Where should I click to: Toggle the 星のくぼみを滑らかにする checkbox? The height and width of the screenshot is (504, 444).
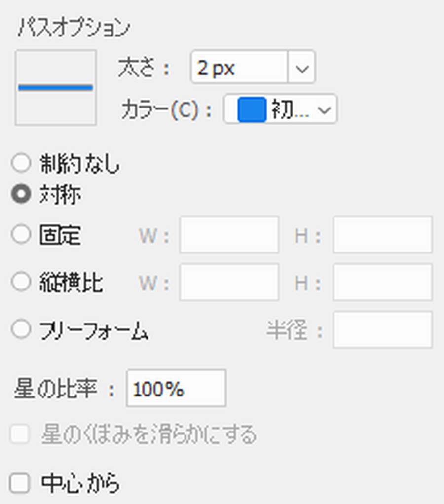point(20,434)
